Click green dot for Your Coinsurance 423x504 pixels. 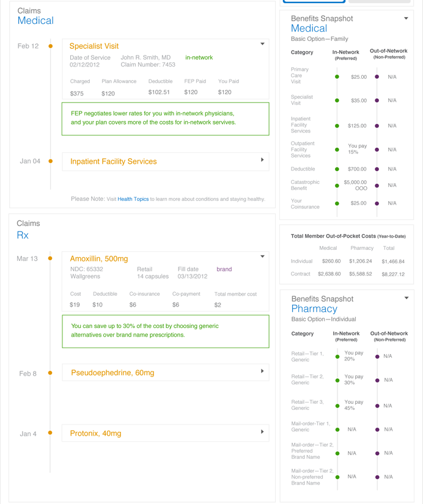[x=337, y=203]
